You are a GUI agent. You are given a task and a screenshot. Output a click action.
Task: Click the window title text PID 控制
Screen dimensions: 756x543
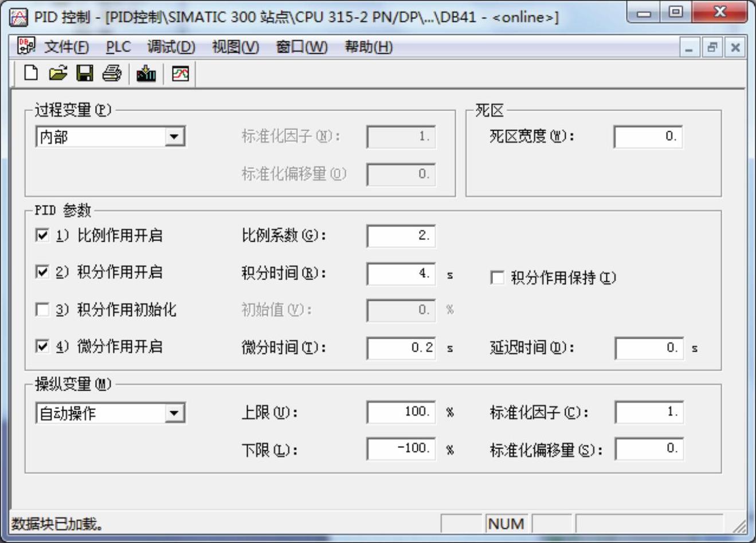click(x=62, y=17)
